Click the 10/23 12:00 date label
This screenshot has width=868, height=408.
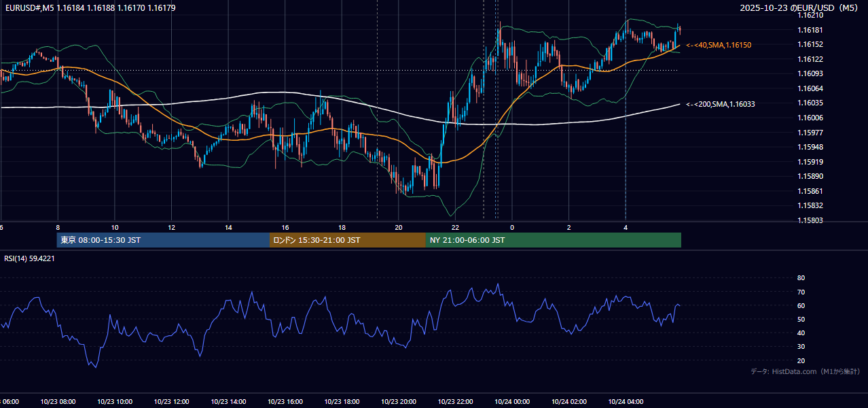point(172,402)
